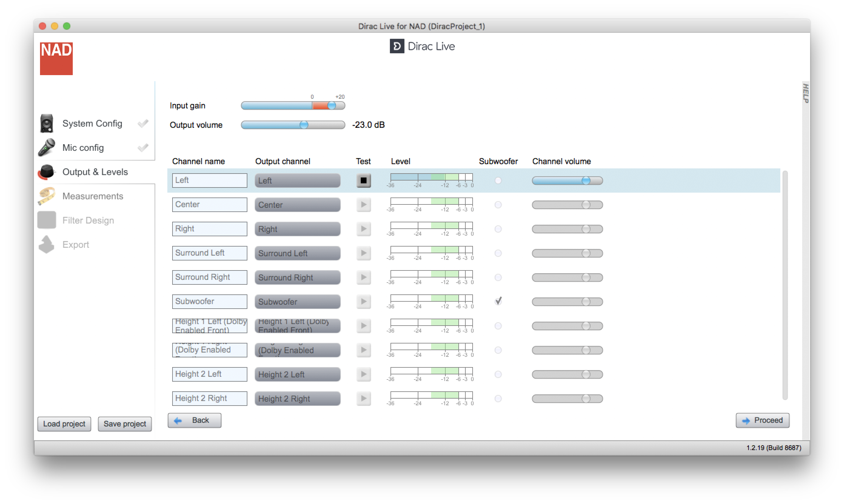Open the Height 2 Left output dropdown
Screen dimensions: 844x504
(297, 374)
